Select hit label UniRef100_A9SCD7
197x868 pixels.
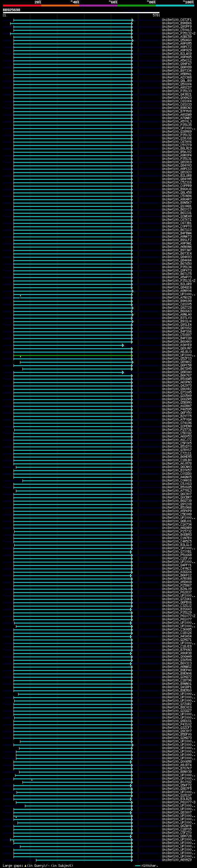coord(177,88)
